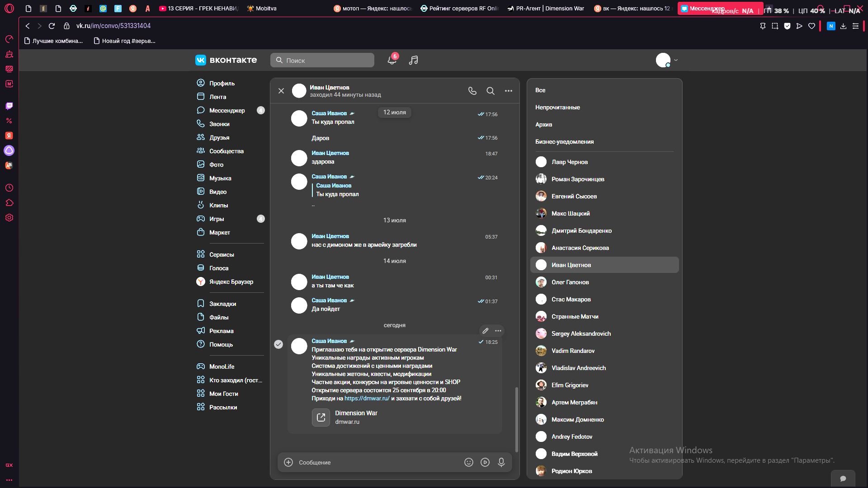Open the music player icon in header
This screenshot has width=868, height=488.
(414, 60)
